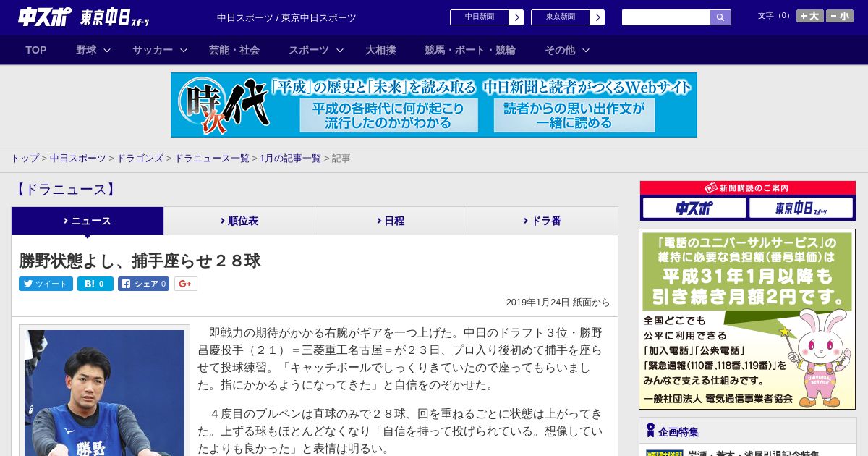The height and width of the screenshot is (456, 868).
Task: Open the 東京新聞 link button
Action: coord(561,17)
